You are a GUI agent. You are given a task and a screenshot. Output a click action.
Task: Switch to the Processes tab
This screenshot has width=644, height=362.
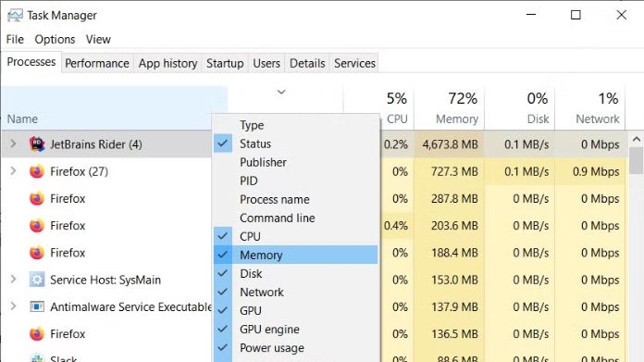click(31, 62)
